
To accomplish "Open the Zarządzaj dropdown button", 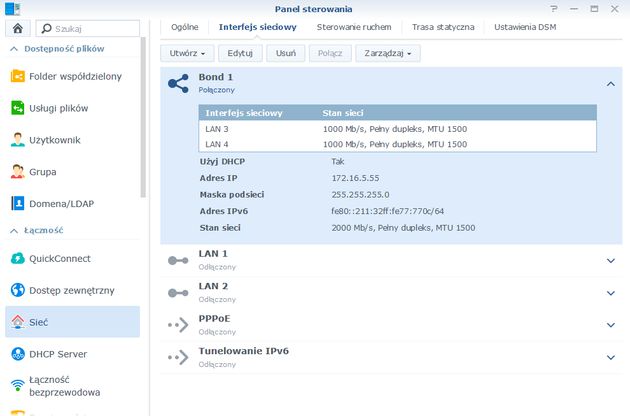I will pyautogui.click(x=388, y=53).
